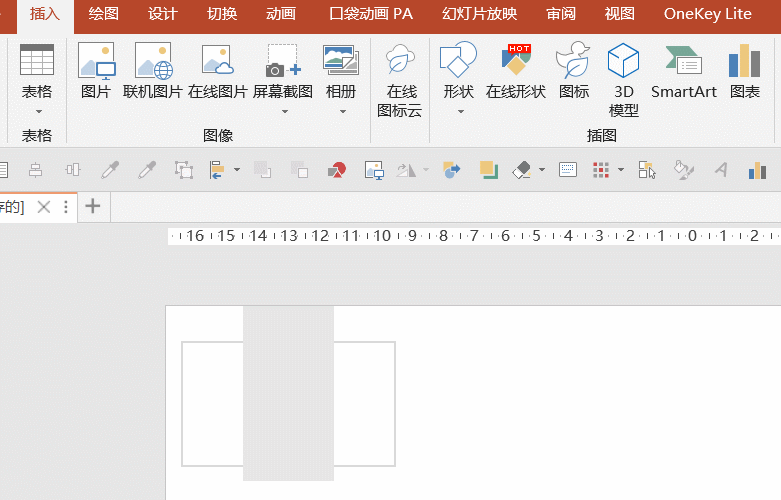
Task: Expand the 相册 dropdown arrow
Action: 343,112
